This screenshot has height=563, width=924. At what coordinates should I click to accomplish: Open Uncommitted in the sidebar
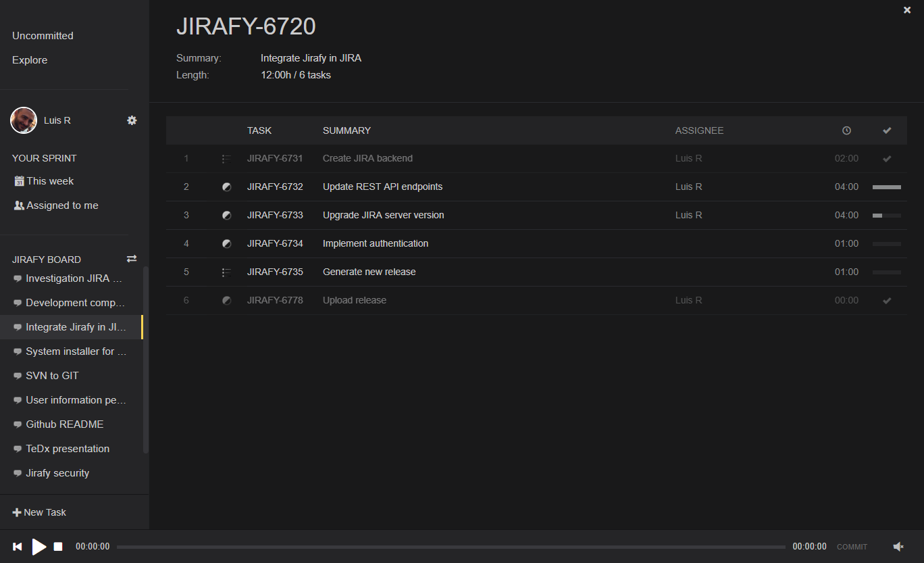43,36
